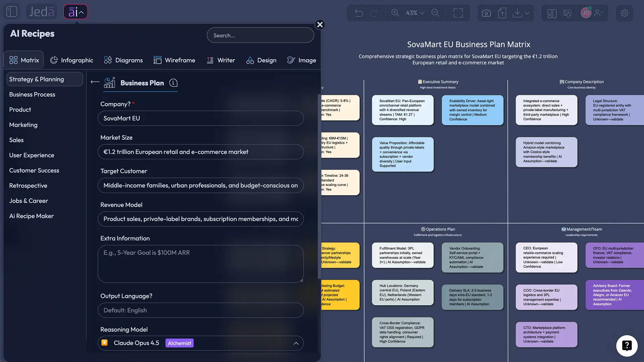Select the Scalability Driver card

pos(473,110)
